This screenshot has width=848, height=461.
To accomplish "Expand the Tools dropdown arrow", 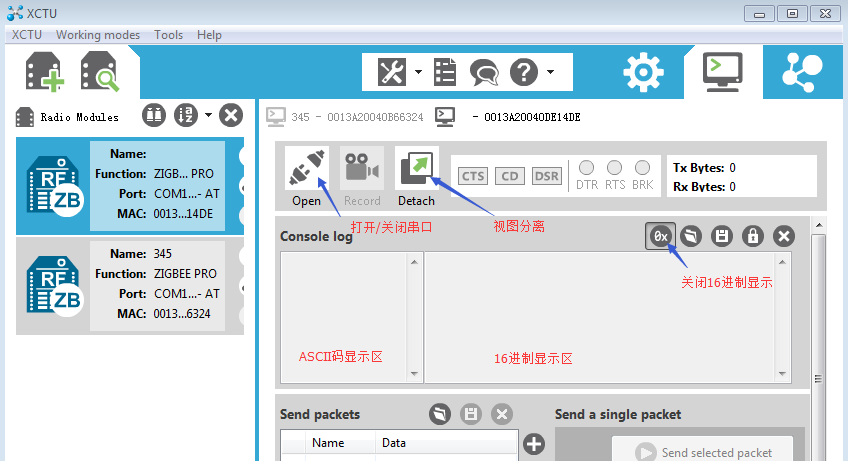I will click(x=418, y=71).
